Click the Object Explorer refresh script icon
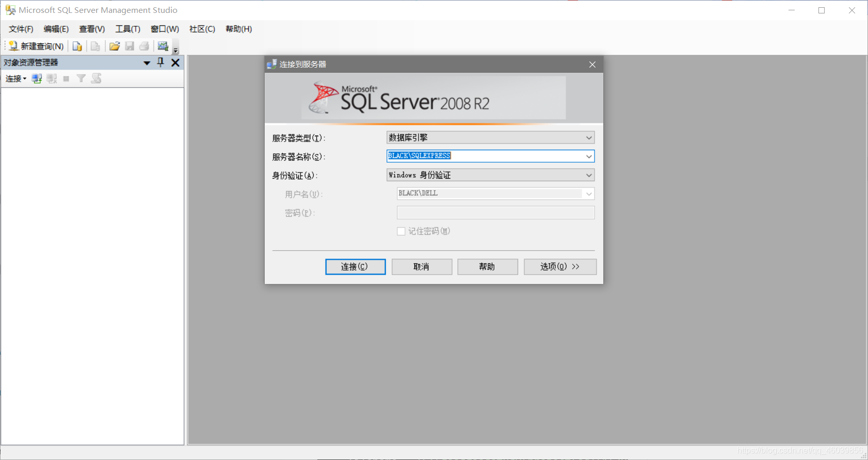 coord(97,78)
